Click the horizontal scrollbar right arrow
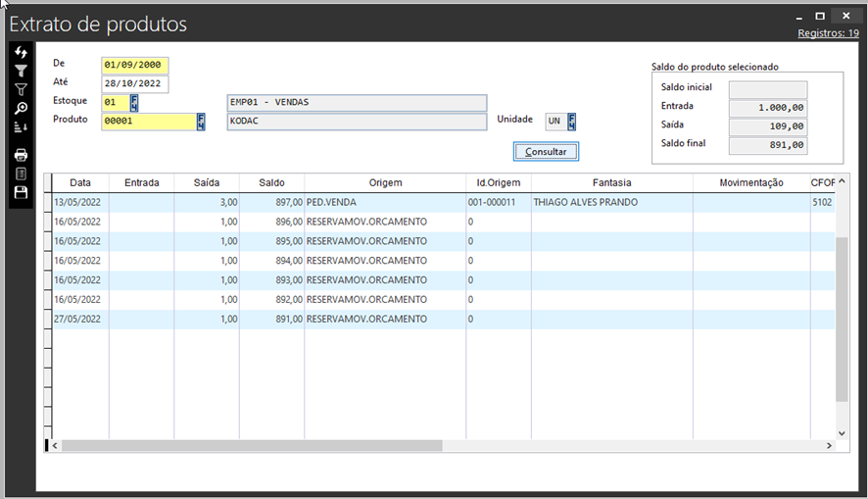 (829, 445)
